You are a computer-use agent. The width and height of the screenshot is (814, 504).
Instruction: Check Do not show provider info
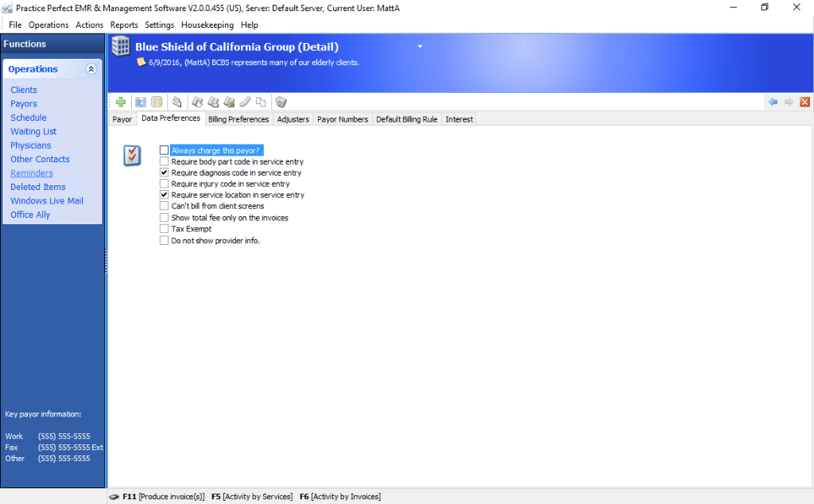click(165, 240)
